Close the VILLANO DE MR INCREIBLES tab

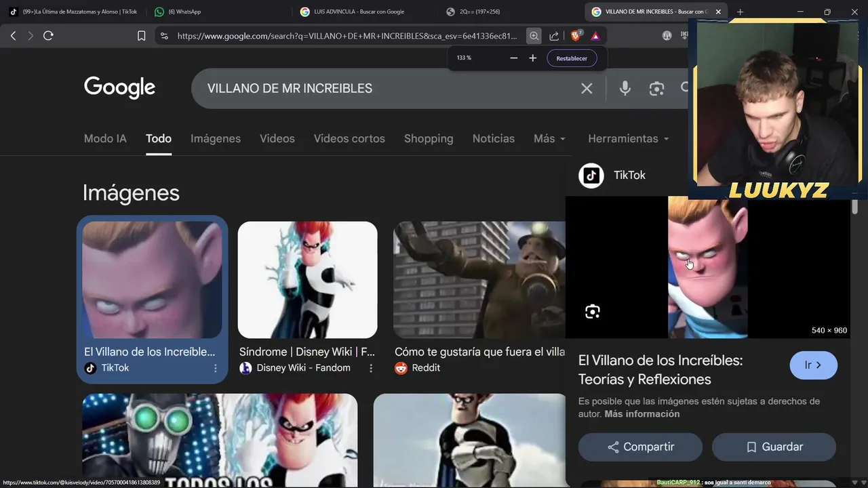[x=718, y=12]
